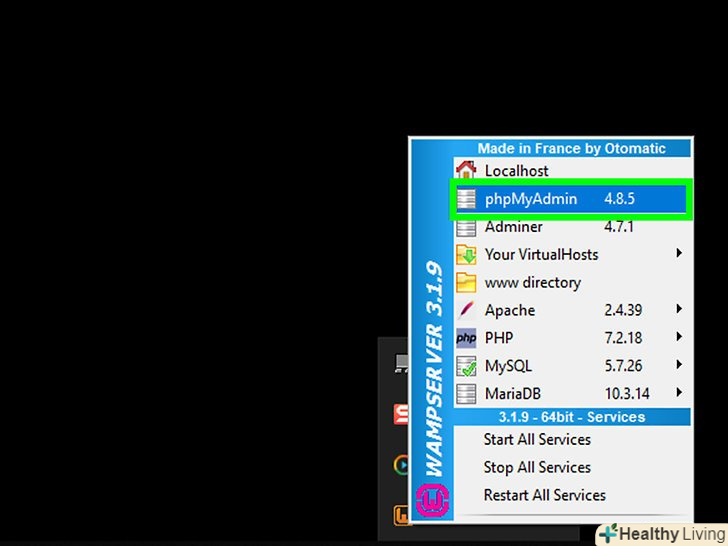Image resolution: width=728 pixels, height=546 pixels.
Task: Click the phpMyAdmin database icon
Action: pyautogui.click(x=466, y=199)
